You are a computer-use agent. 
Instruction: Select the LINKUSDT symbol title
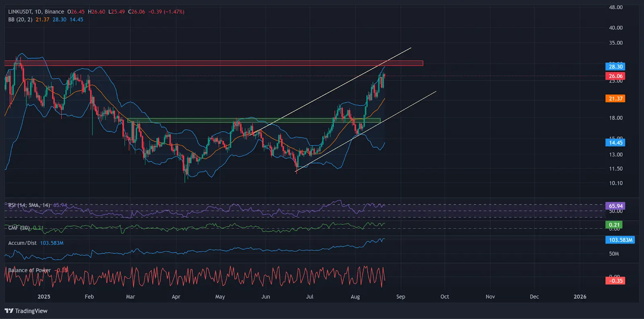point(20,12)
